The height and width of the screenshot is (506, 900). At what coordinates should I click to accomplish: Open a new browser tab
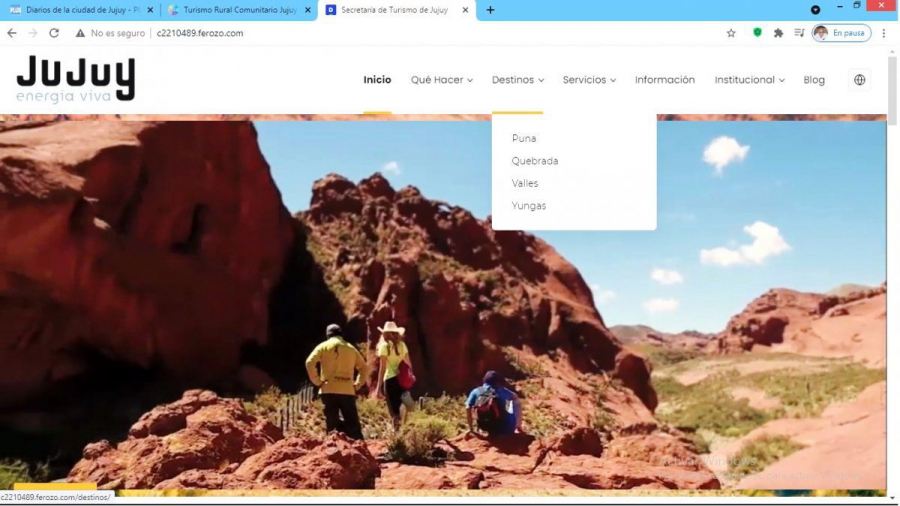point(490,10)
